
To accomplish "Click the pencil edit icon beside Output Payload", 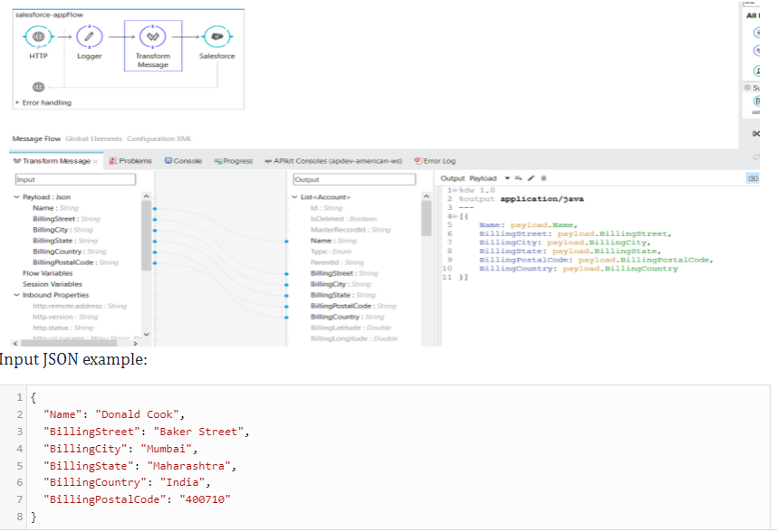I will tap(532, 178).
